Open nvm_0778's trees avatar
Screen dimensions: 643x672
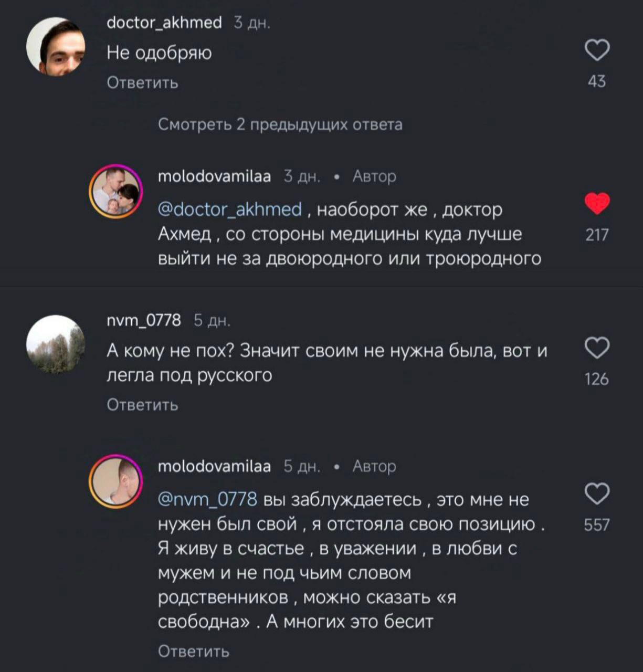[x=56, y=344]
